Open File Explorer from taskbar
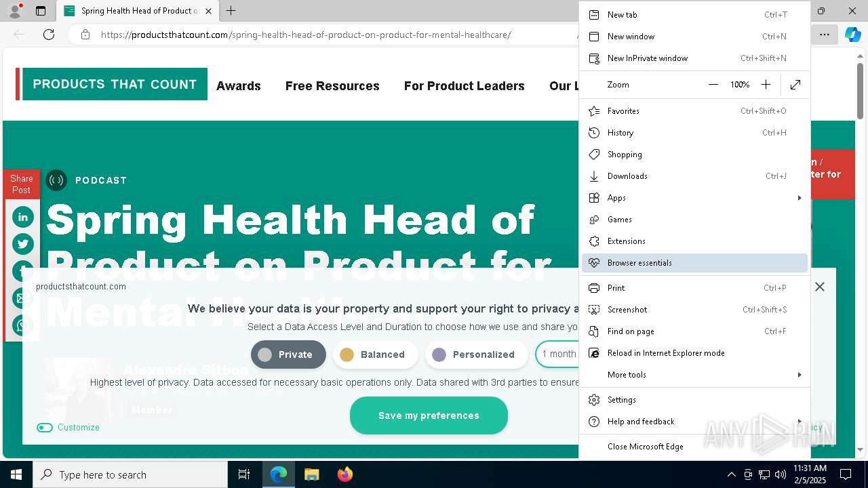Image resolution: width=868 pixels, height=488 pixels. [312, 474]
